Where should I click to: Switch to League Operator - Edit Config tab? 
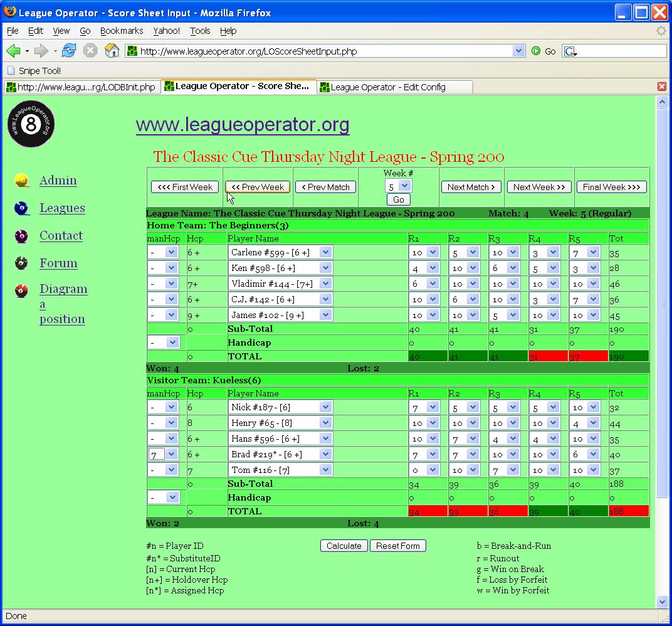point(387,87)
